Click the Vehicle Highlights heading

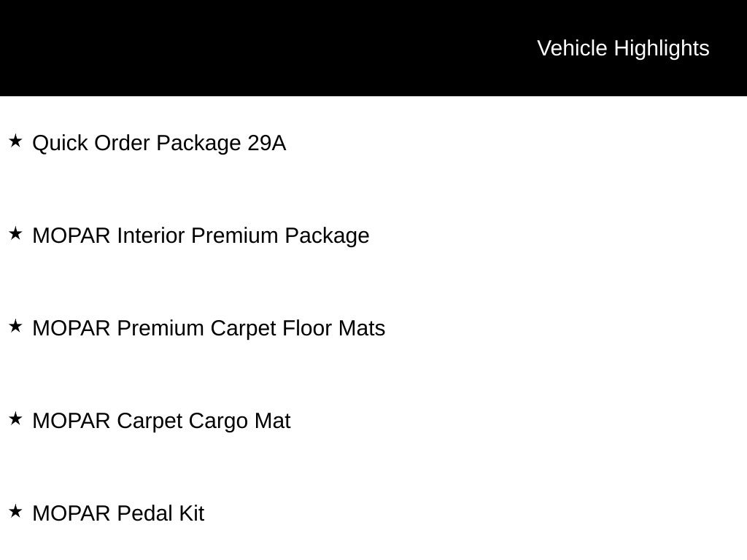[623, 48]
